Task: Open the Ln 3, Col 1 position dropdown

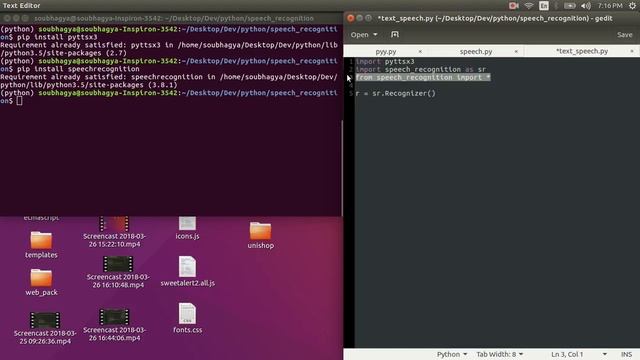Action: click(x=579, y=354)
